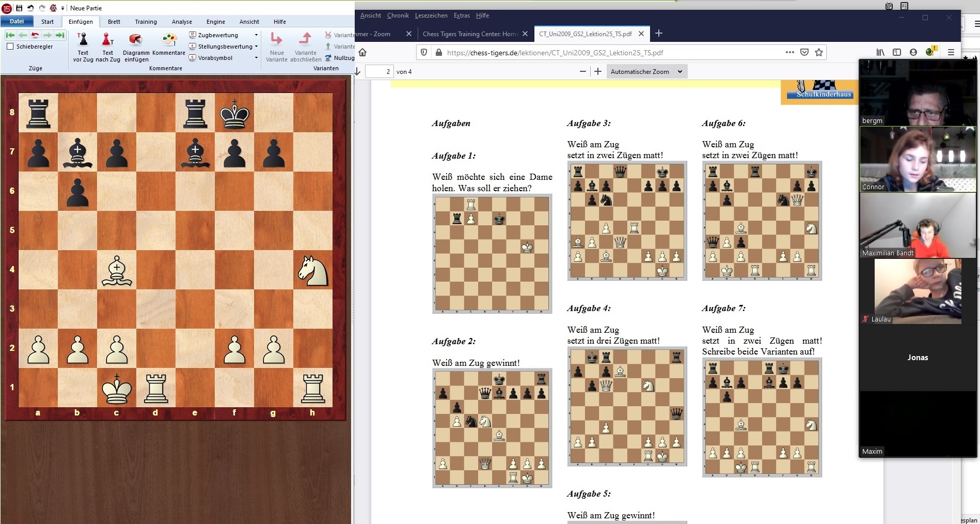Open a new Firefox tab with plus button
Viewport: 980px width, 524px height.
659,34
